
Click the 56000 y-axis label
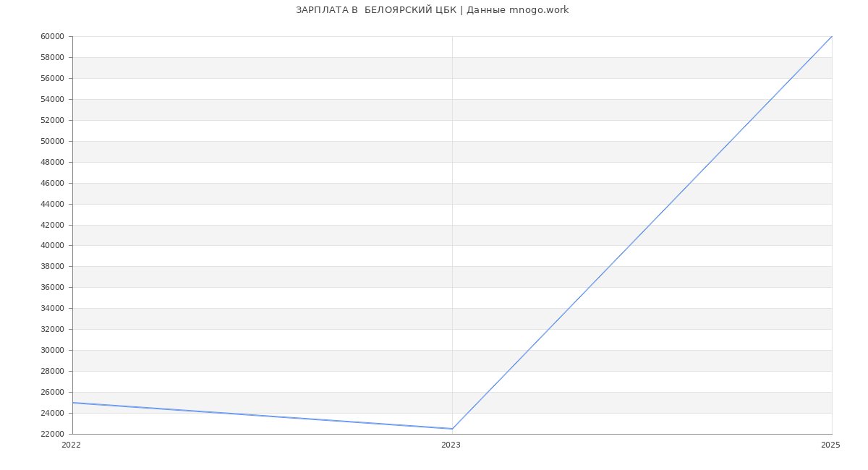coord(53,78)
